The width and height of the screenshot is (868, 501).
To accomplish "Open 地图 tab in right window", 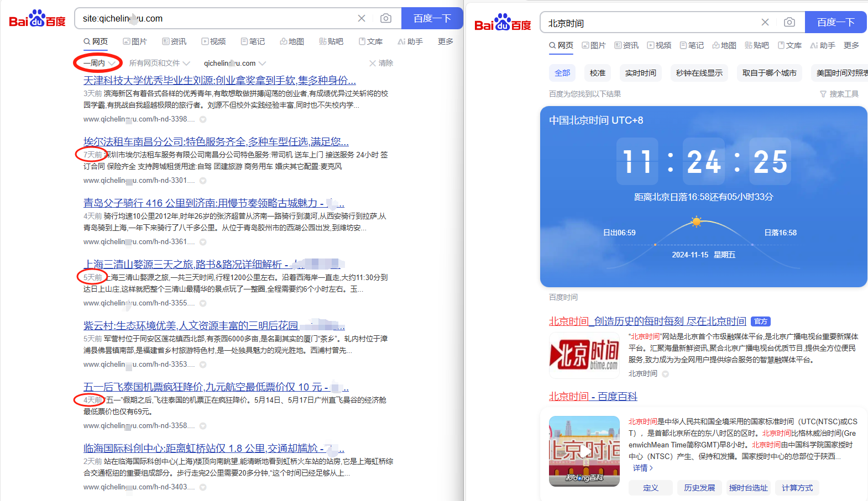I will 724,45.
